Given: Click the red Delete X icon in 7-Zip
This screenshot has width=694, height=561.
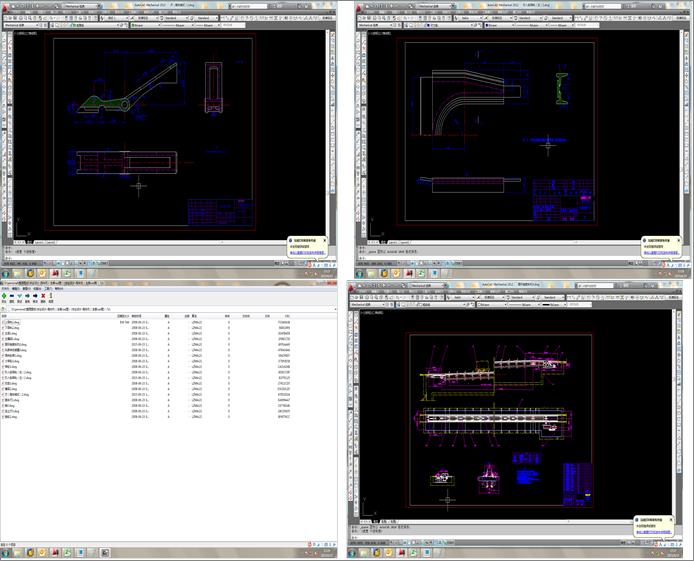Looking at the screenshot, I should tap(43, 296).
